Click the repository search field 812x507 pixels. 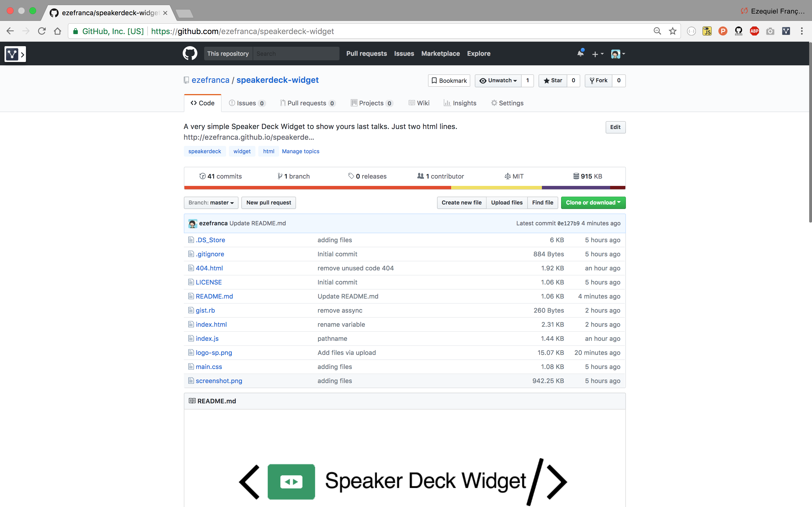tap(295, 53)
